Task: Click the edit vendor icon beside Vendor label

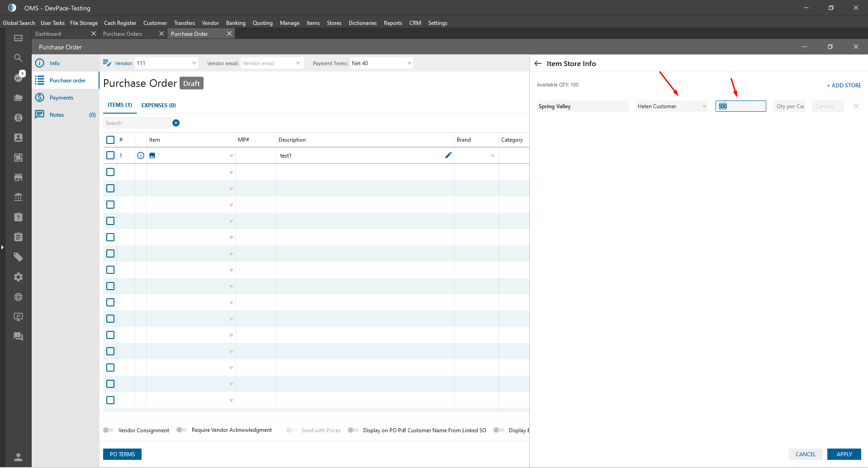Action: click(107, 63)
